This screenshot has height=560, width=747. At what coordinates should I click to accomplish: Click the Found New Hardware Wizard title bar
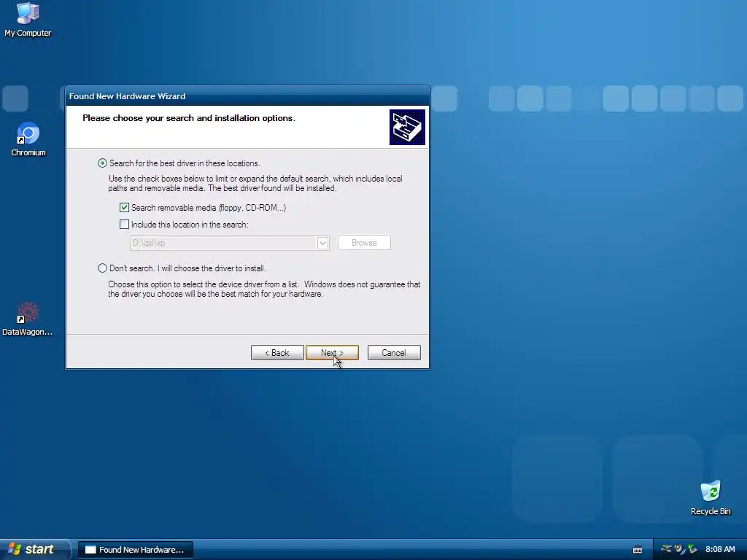coord(248,96)
